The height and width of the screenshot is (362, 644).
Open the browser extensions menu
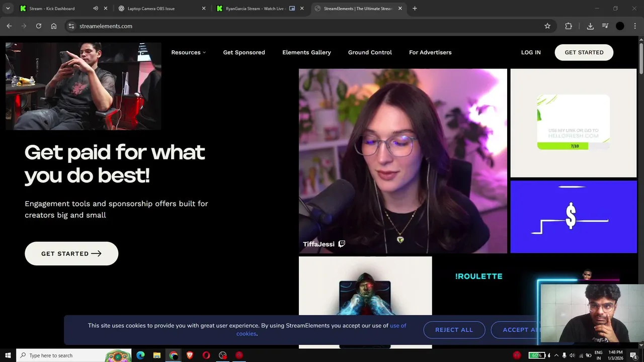click(x=569, y=26)
